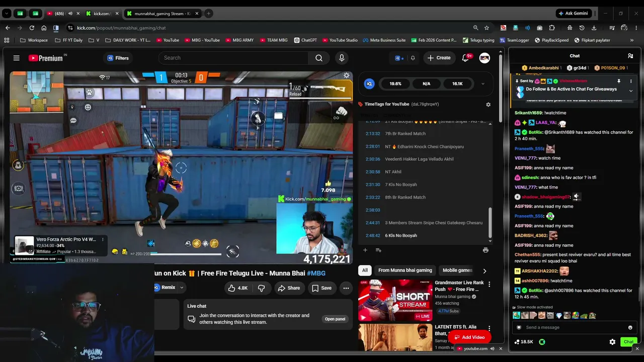Open options for the Vero Forza product card
The width and height of the screenshot is (644, 362).
[x=103, y=239]
